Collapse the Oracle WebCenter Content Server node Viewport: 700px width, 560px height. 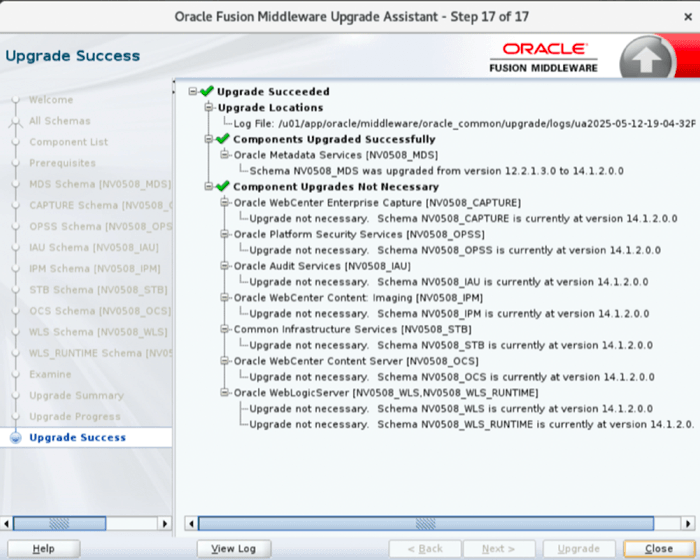coord(224,361)
